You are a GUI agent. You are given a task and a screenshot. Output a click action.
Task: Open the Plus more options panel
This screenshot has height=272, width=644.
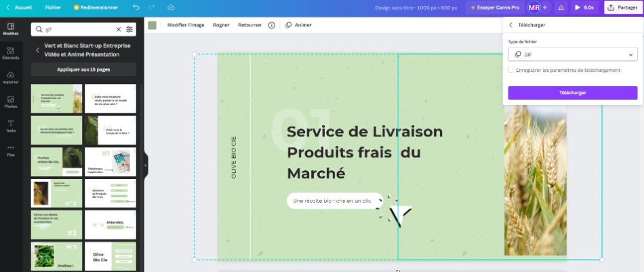(11, 151)
